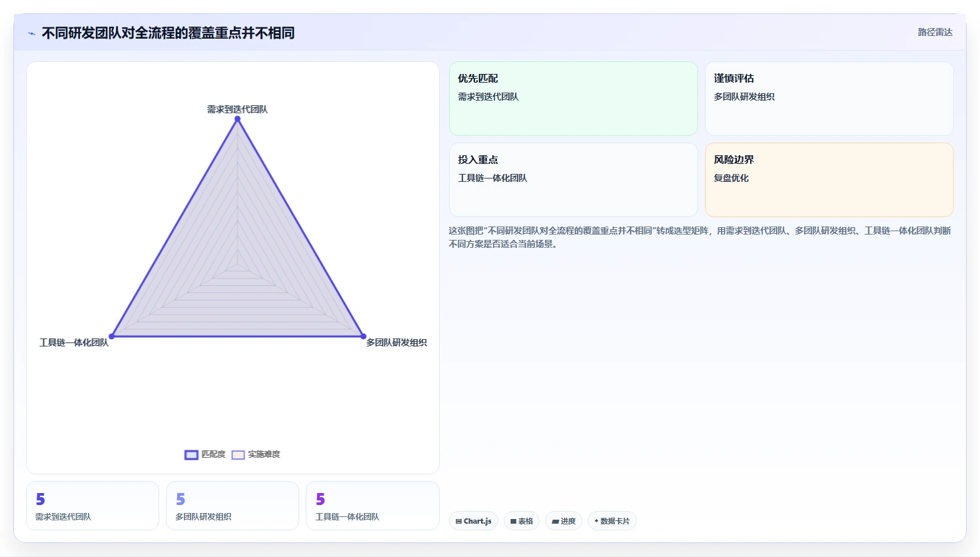Viewport: 980px width, 557px height.
Task: Click the 表格 tag
Action: pos(522,521)
